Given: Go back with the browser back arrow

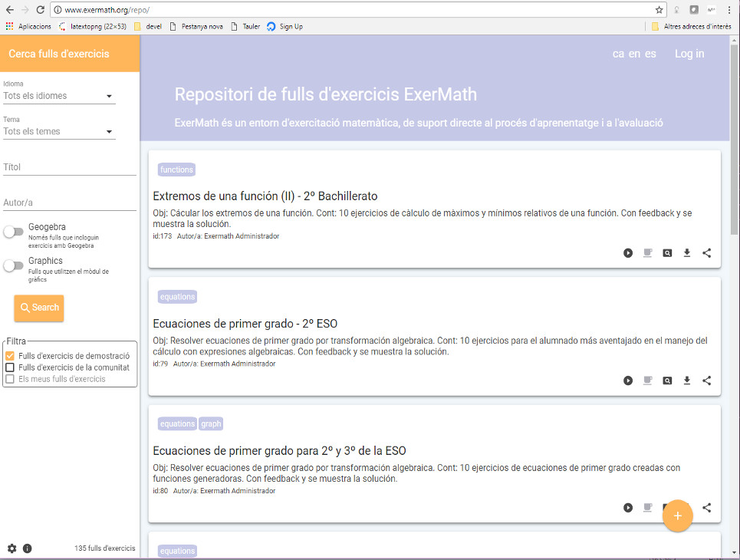Looking at the screenshot, I should click(x=9, y=10).
